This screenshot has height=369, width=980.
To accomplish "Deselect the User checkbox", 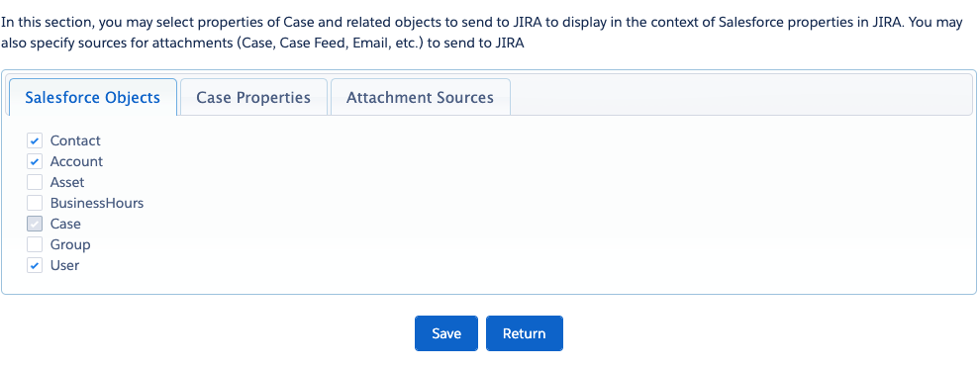I will [35, 265].
